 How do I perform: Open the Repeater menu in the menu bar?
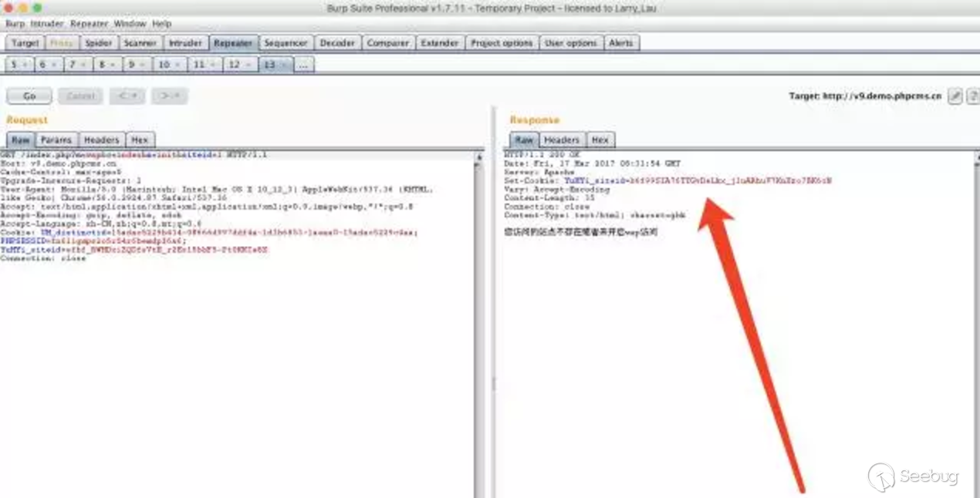click(x=89, y=24)
